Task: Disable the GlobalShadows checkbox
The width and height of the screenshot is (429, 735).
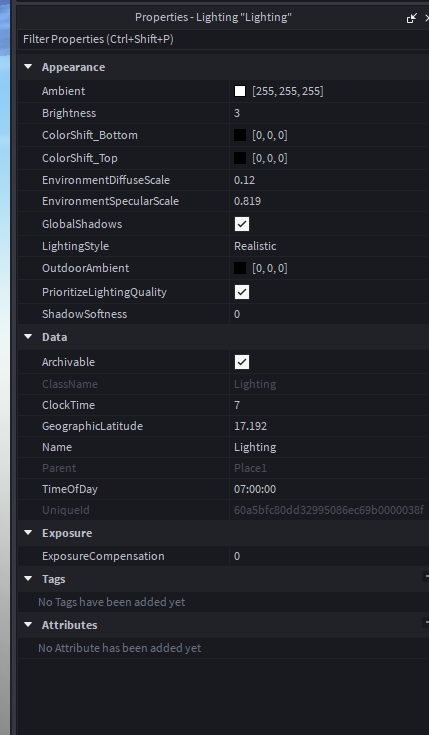Action: tap(242, 224)
